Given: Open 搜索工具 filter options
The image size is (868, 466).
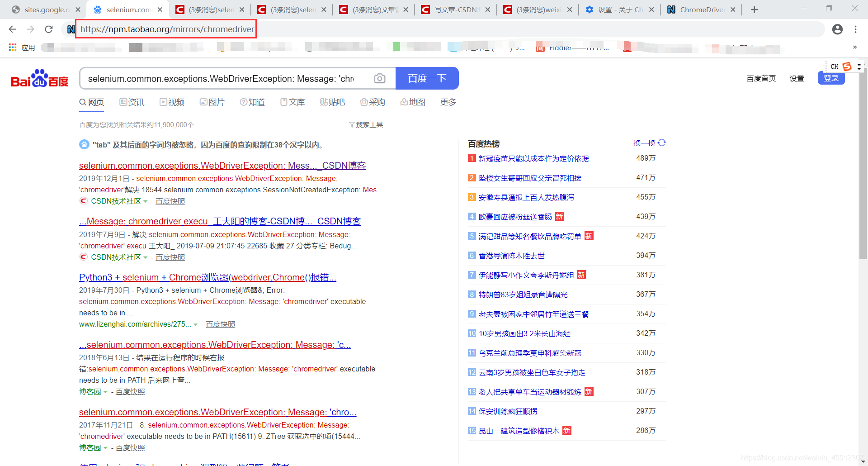Looking at the screenshot, I should (366, 125).
